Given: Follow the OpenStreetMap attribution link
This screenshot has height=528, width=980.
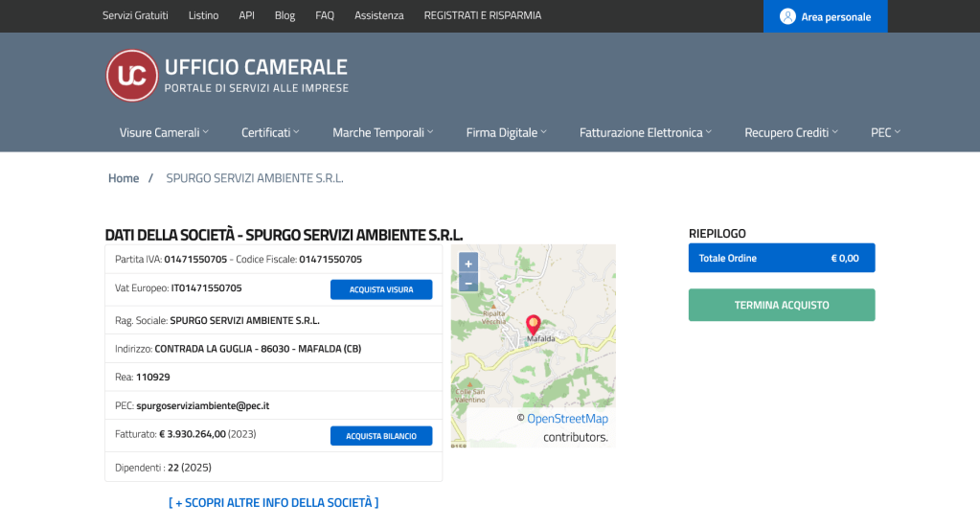Looking at the screenshot, I should 567,419.
